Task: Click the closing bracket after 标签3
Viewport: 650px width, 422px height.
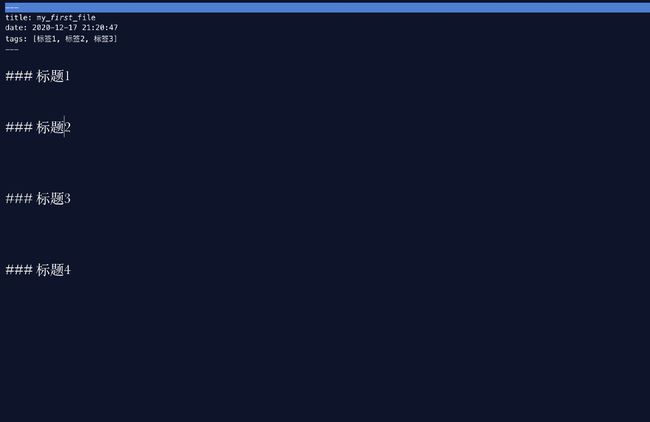Action: (x=116, y=39)
